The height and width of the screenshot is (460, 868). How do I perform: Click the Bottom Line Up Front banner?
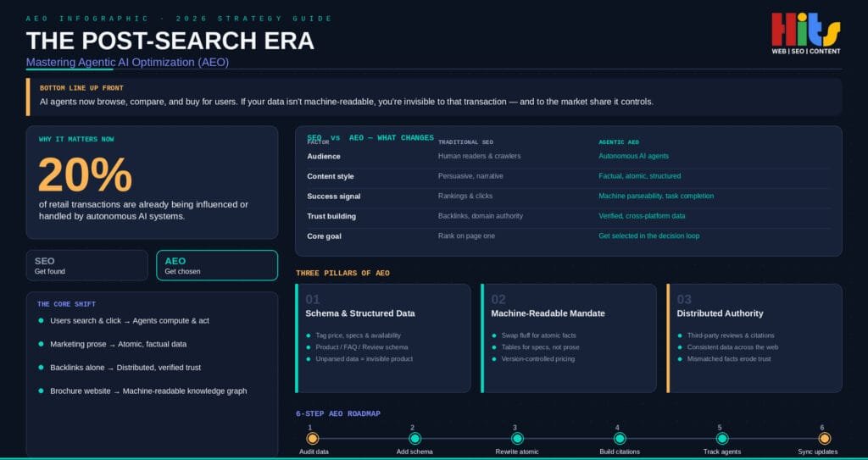pyautogui.click(x=434, y=97)
